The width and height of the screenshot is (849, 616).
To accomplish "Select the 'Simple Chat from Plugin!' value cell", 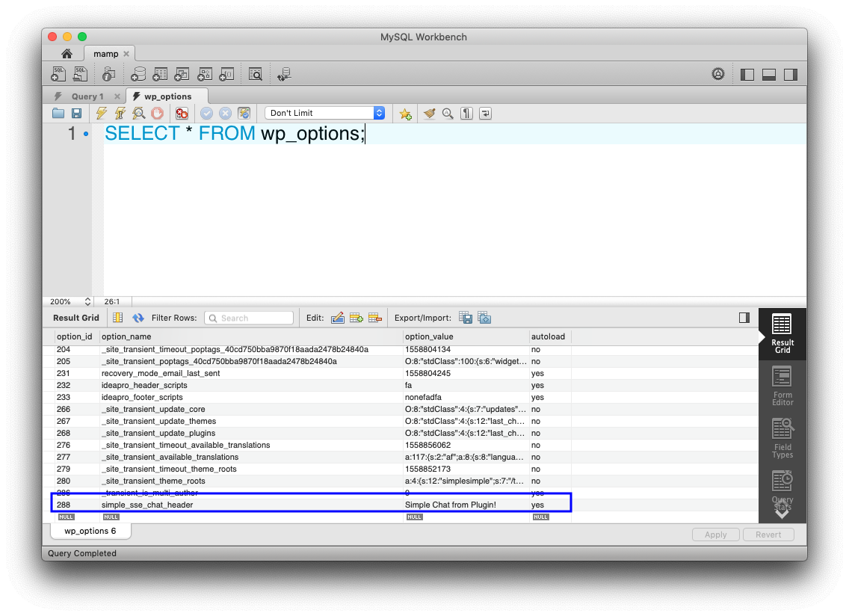I will pos(466,505).
